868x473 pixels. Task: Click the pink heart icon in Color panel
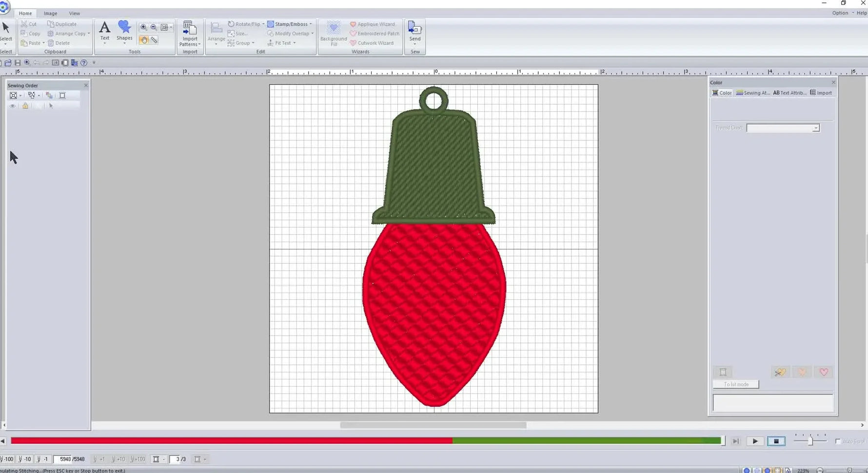[x=824, y=372]
